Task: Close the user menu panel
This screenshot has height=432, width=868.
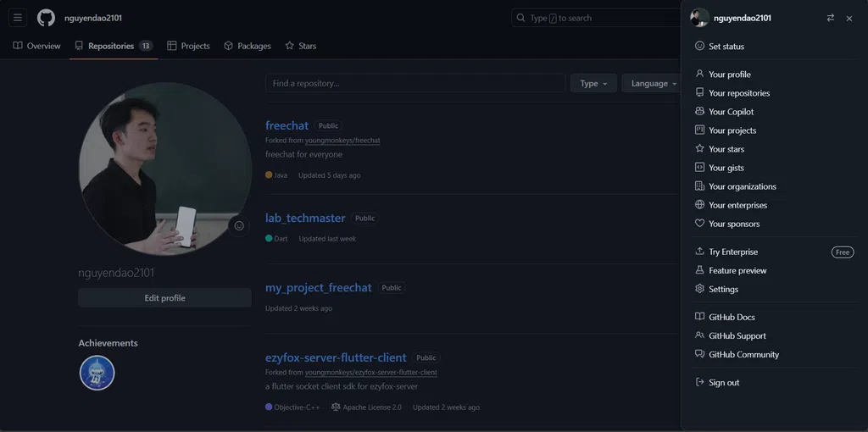Action: [849, 19]
